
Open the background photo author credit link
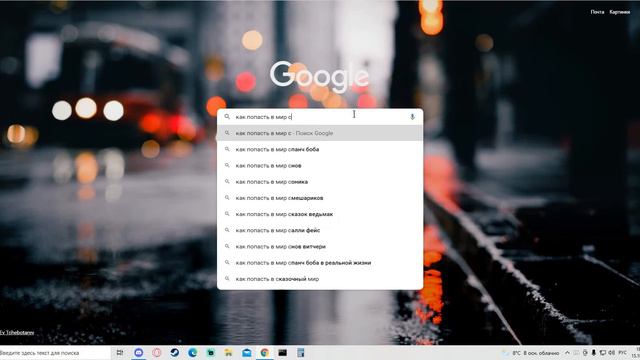[x=17, y=333]
